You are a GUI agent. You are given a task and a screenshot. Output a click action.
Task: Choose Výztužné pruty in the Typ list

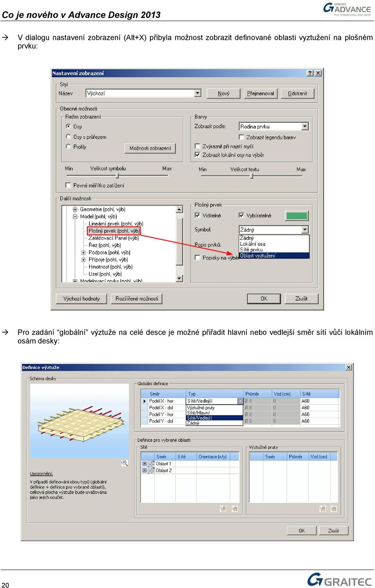[x=214, y=407]
